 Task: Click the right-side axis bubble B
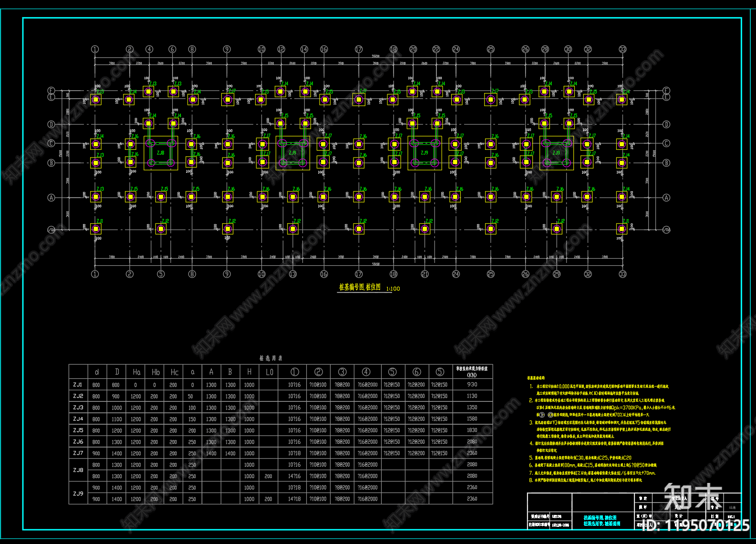tap(667, 163)
